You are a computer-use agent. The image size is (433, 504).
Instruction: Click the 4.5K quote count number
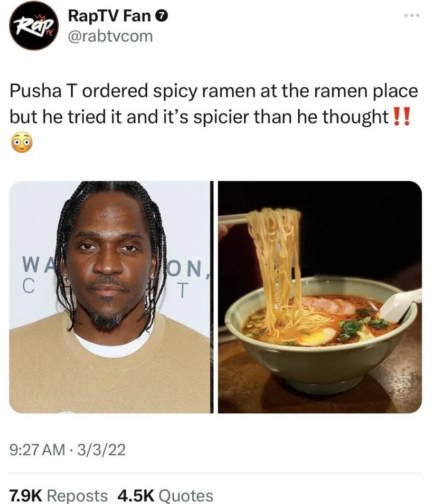tap(136, 495)
